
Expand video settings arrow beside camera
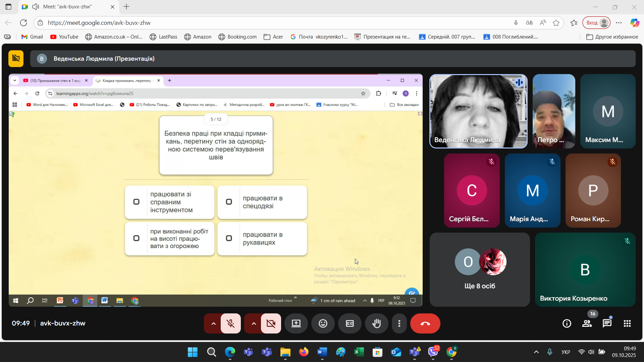[254, 323]
